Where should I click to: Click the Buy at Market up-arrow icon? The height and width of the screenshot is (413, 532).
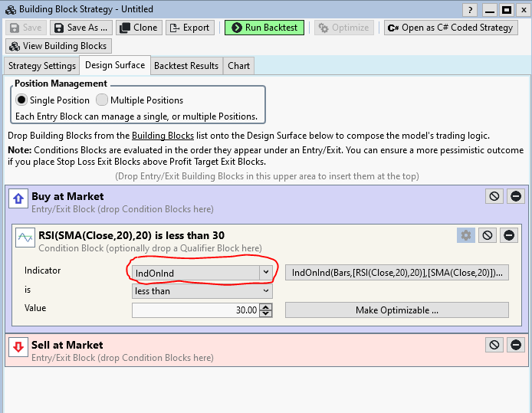point(18,200)
